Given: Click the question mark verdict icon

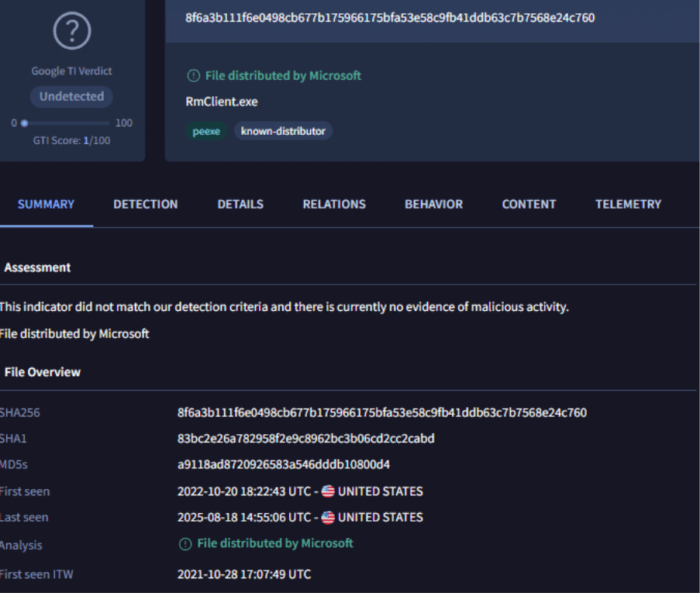Looking at the screenshot, I should click(72, 31).
